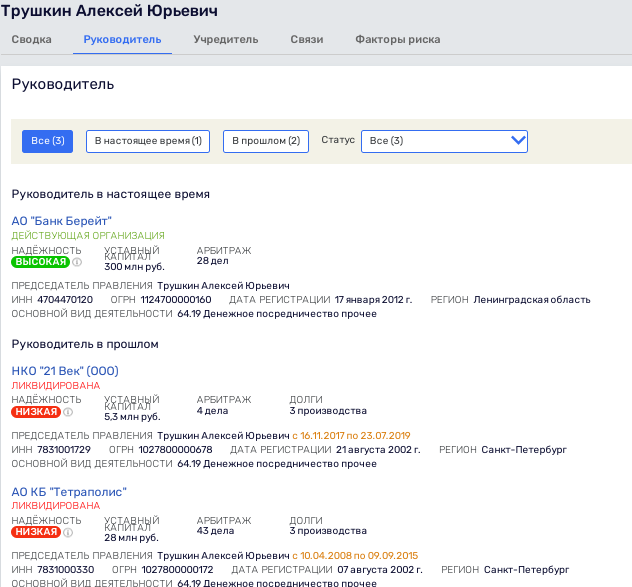Viewport: 632px width, 587px height.
Task: Open the Статус dropdown
Action: click(444, 141)
